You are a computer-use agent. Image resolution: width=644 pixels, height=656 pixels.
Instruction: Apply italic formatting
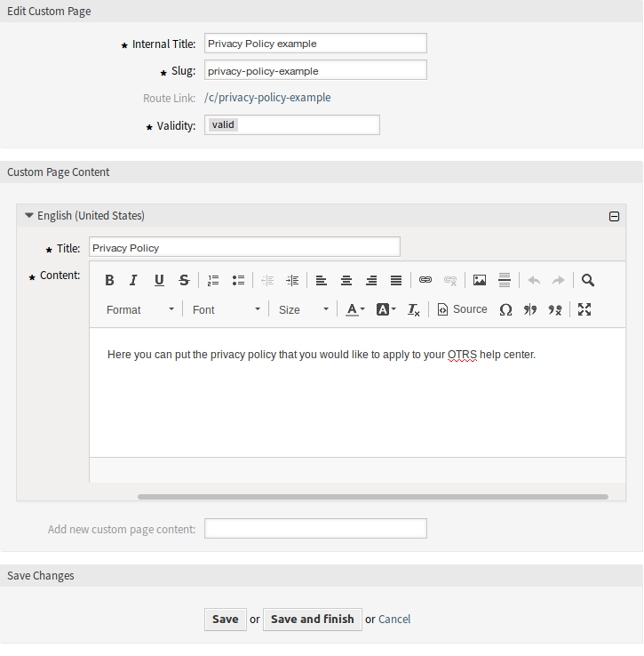[133, 280]
